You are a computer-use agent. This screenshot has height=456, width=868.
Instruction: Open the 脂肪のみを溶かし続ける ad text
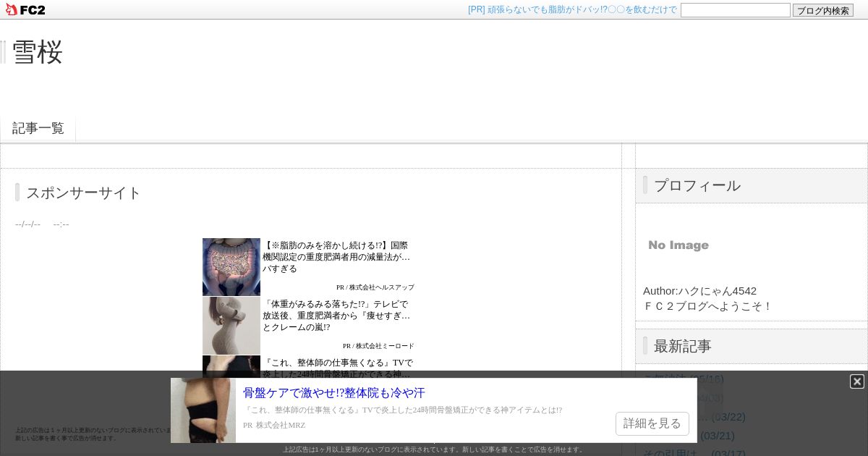click(336, 257)
